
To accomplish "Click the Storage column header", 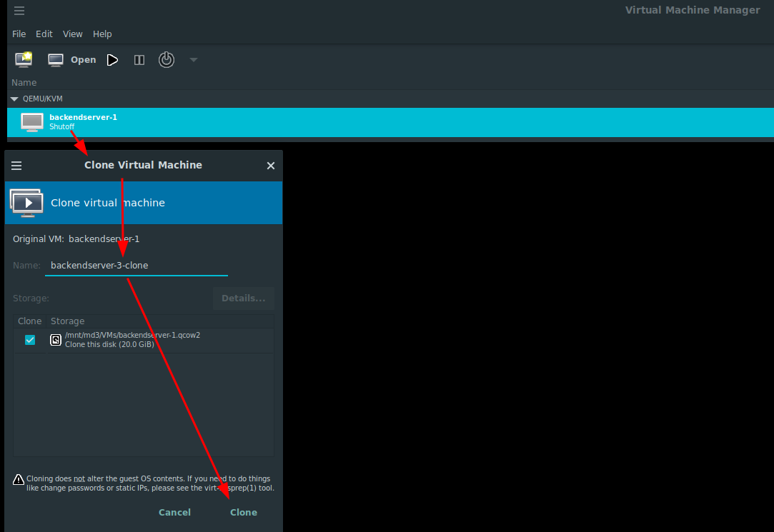I will pos(68,321).
